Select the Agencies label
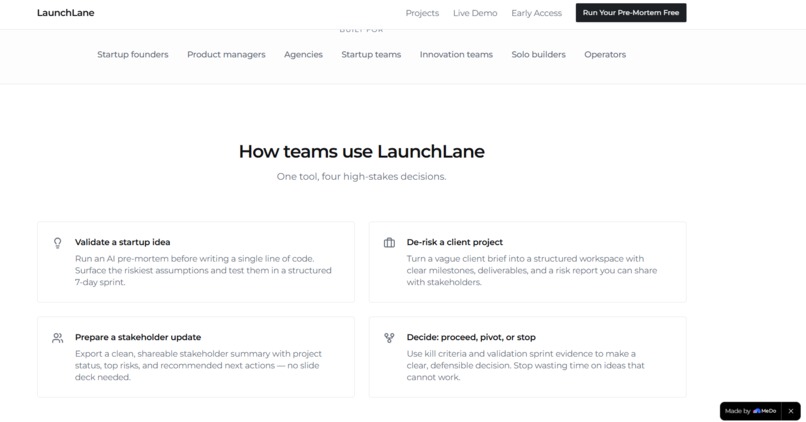The width and height of the screenshot is (806, 422). pos(303,54)
